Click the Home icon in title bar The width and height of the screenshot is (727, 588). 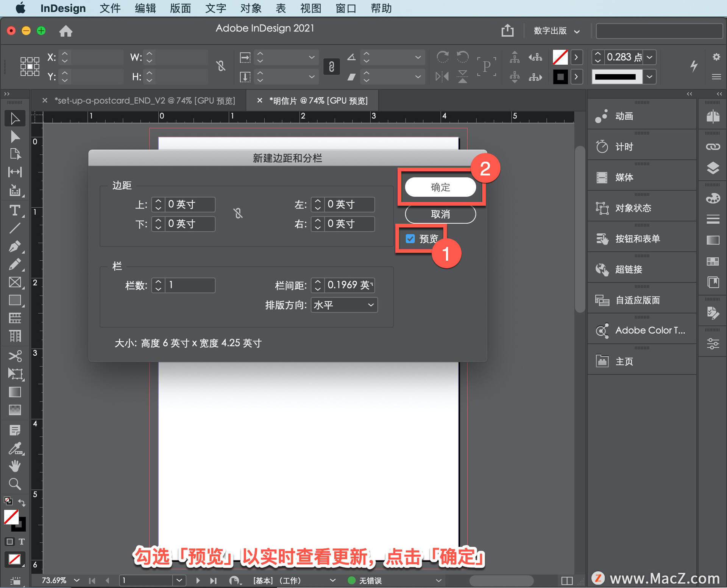[x=66, y=31]
